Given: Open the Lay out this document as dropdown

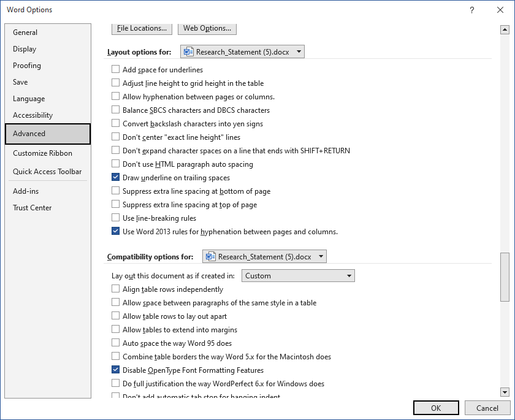Looking at the screenshot, I should (x=349, y=275).
